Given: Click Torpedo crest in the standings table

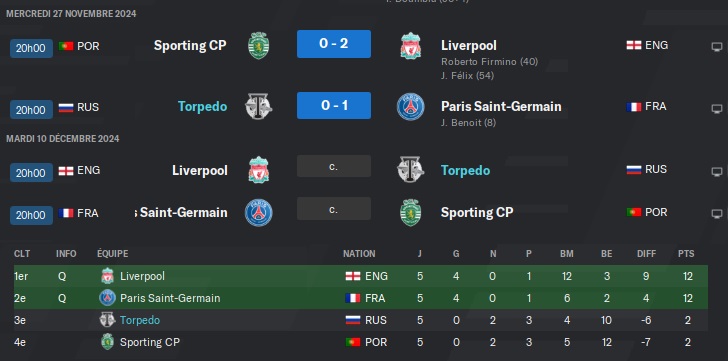Looking at the screenshot, I should [x=107, y=320].
